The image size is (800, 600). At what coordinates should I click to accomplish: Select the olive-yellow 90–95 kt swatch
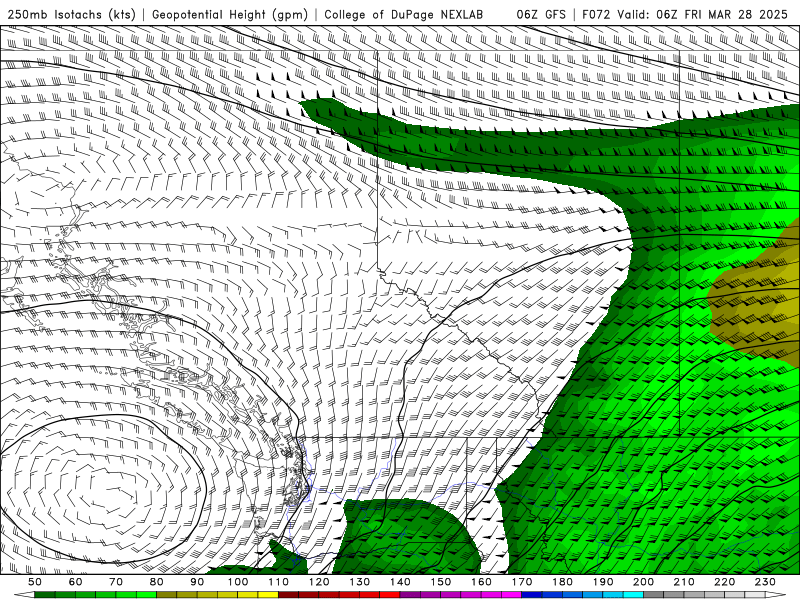(x=207, y=594)
